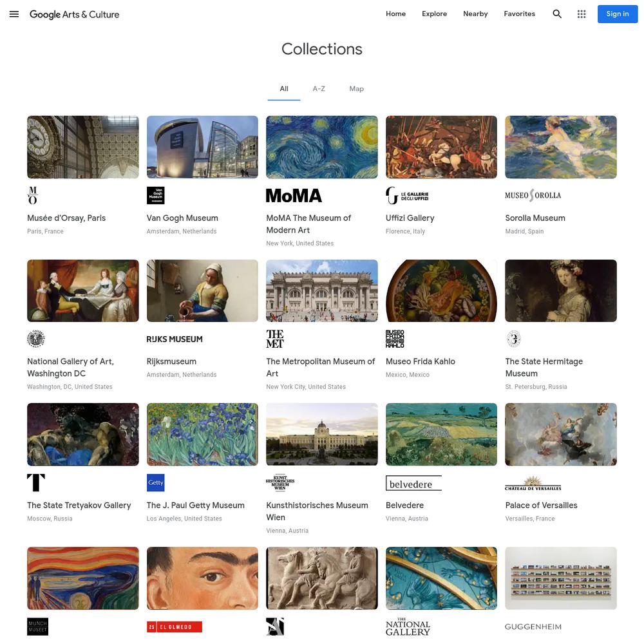Image resolution: width=644 pixels, height=644 pixels.
Task: Click the Frida Kahlo face close-up thumbnail
Action: point(202,578)
